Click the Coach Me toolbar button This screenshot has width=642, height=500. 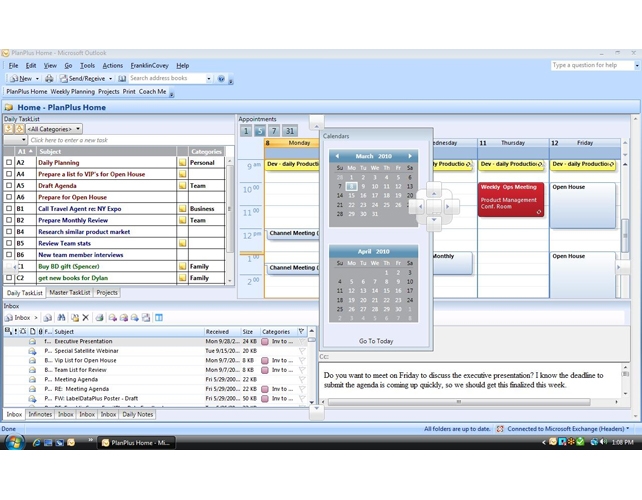pos(152,91)
